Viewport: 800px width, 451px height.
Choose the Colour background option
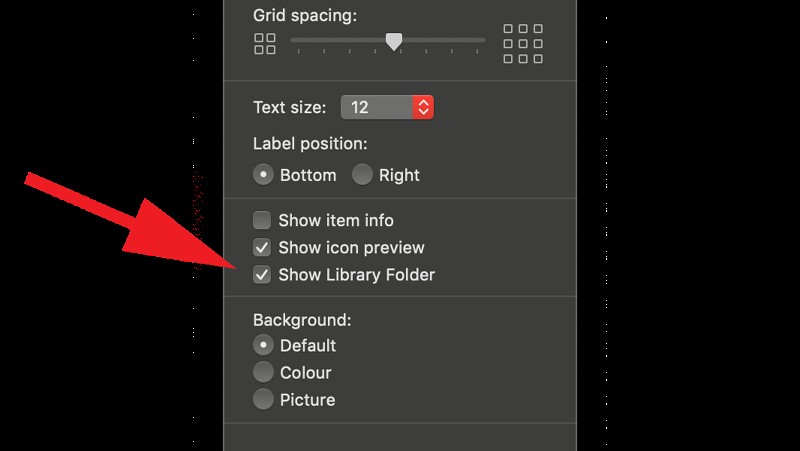coord(263,372)
